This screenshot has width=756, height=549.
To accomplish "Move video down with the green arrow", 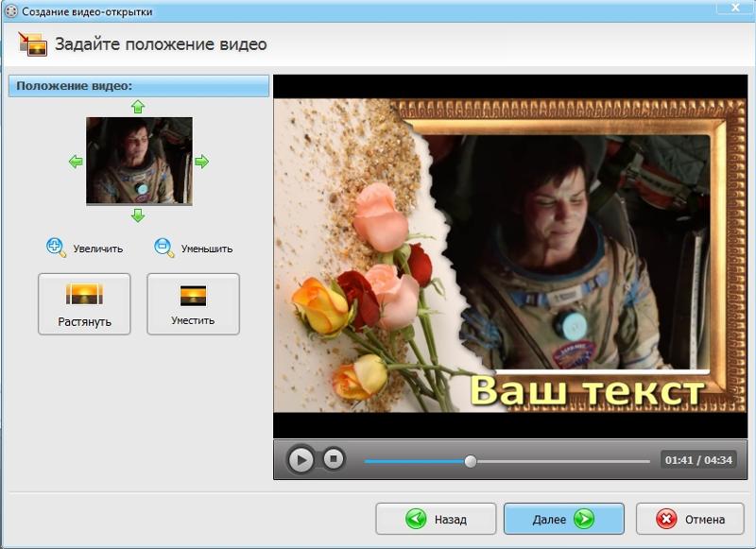I will [x=138, y=215].
